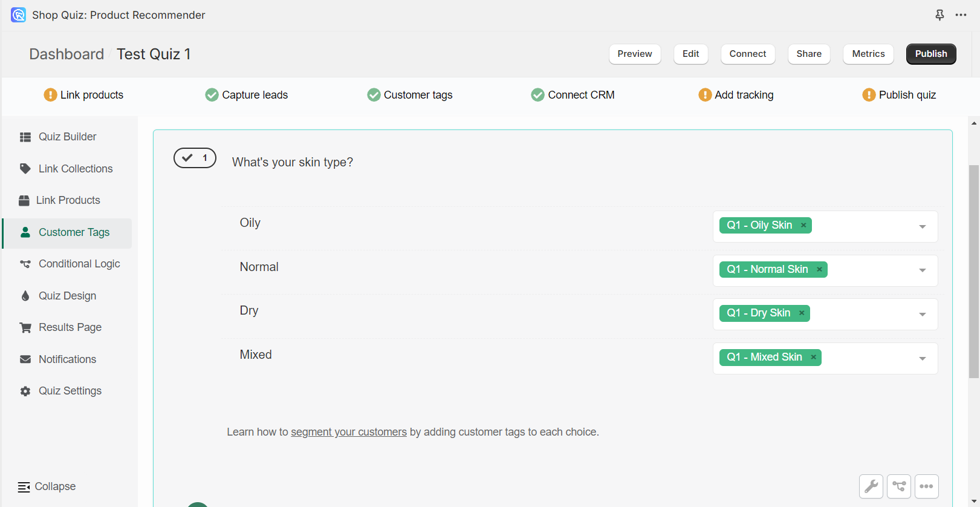Click the Link products warning icon
The image size is (980, 507).
click(50, 95)
